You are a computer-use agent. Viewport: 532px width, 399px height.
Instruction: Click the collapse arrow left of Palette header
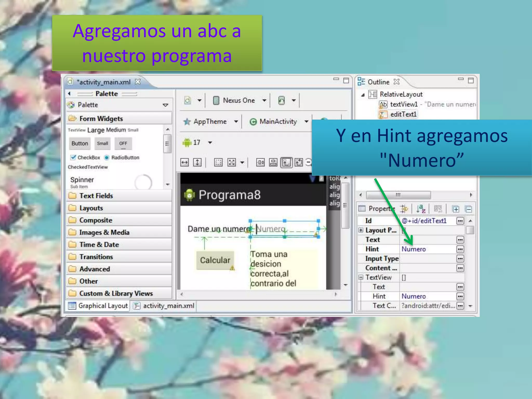coord(69,94)
